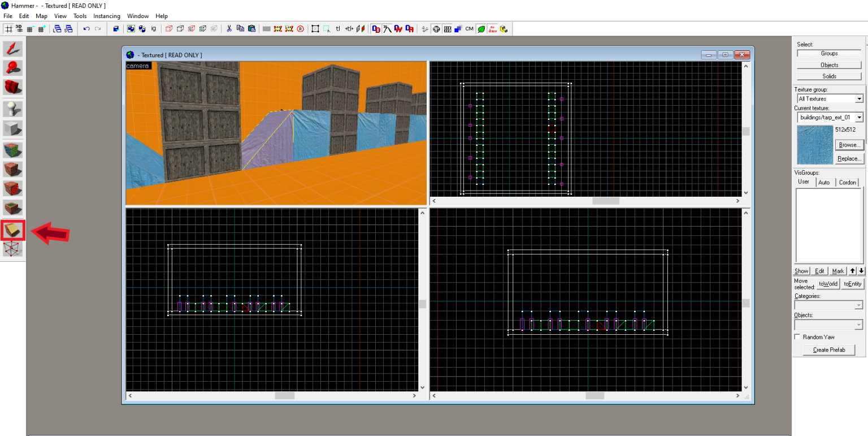Select the highlighted Clipping tool
The width and height of the screenshot is (868, 436).
[x=12, y=230]
